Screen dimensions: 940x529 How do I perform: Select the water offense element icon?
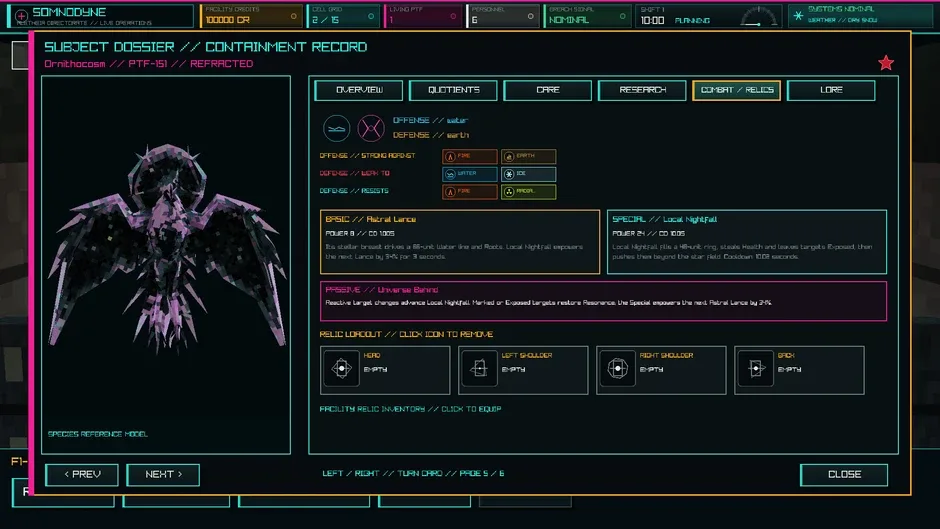(x=336, y=128)
